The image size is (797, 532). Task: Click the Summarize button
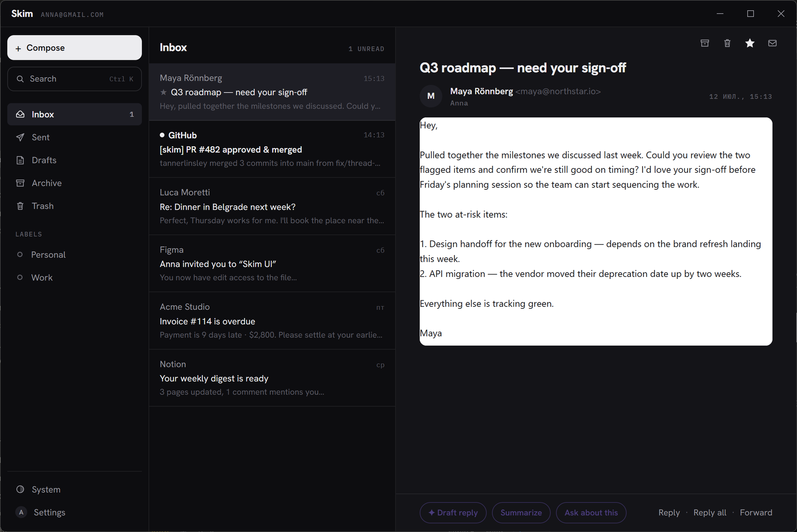[521, 513]
